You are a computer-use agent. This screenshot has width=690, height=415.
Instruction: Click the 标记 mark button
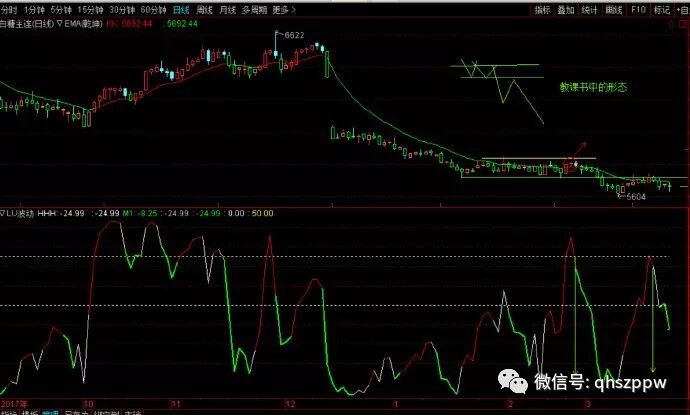coord(661,10)
